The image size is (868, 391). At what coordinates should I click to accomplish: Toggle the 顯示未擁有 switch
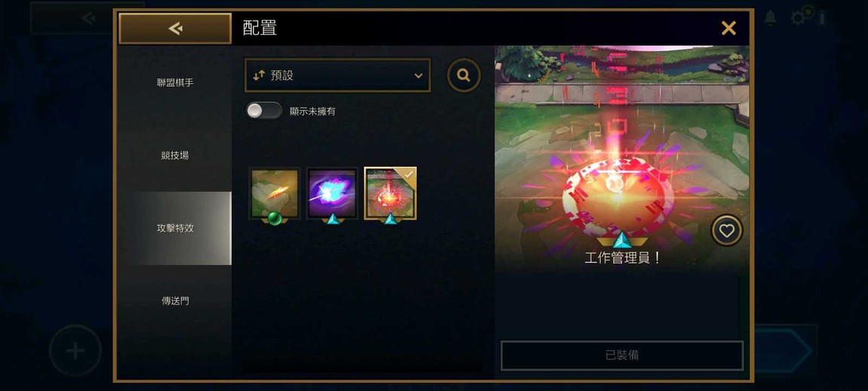pyautogui.click(x=264, y=111)
